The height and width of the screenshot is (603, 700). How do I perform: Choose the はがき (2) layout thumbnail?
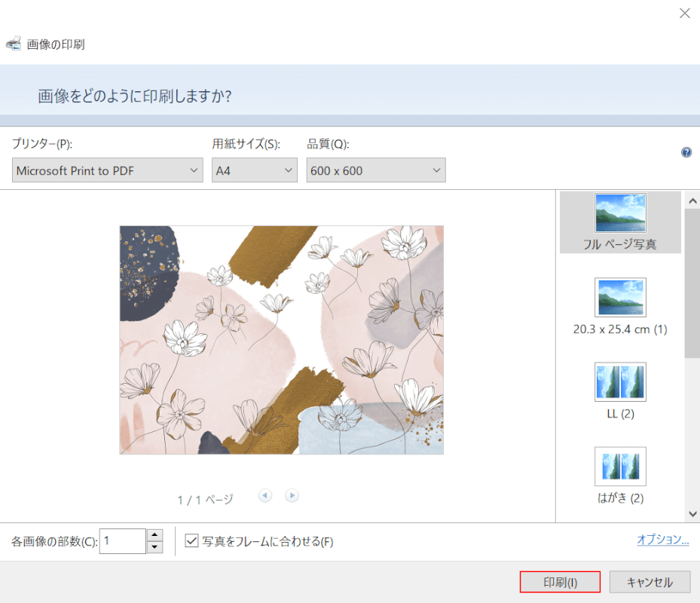click(620, 467)
